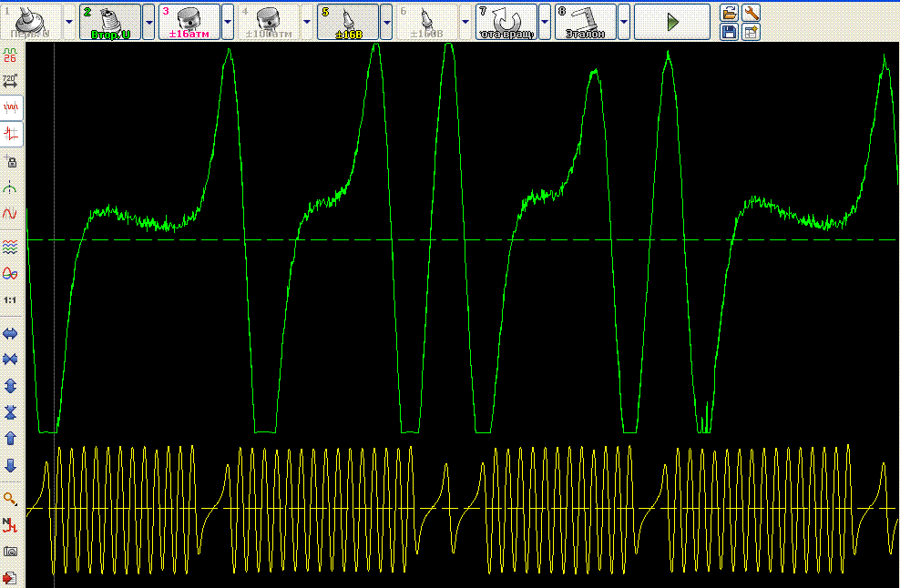This screenshot has width=900, height=588.
Task: Click the blue horizontal stretch arrows icon
Action: (x=12, y=333)
